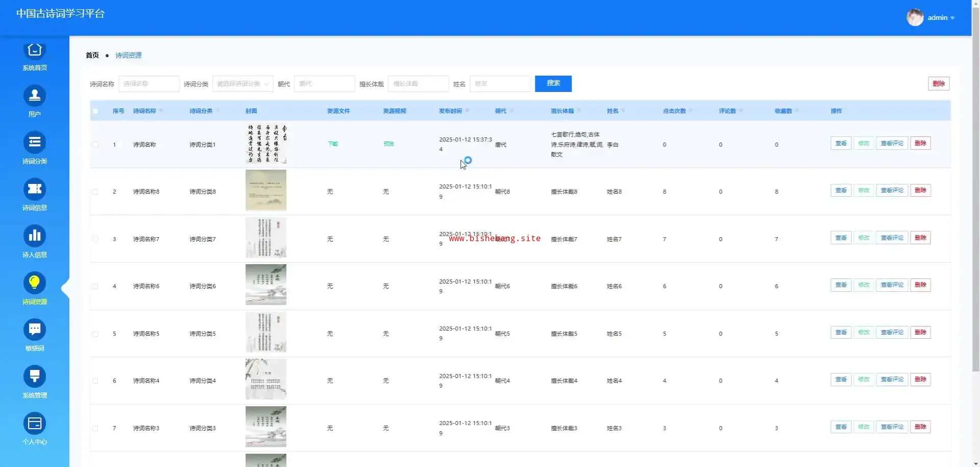
Task: Click the 系统管理 sidebar icon
Action: coord(34,377)
